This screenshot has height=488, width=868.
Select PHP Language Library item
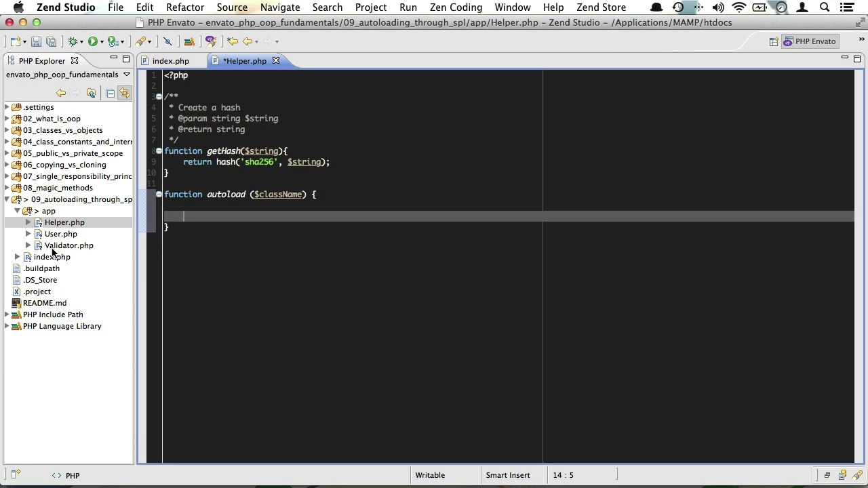(62, 326)
